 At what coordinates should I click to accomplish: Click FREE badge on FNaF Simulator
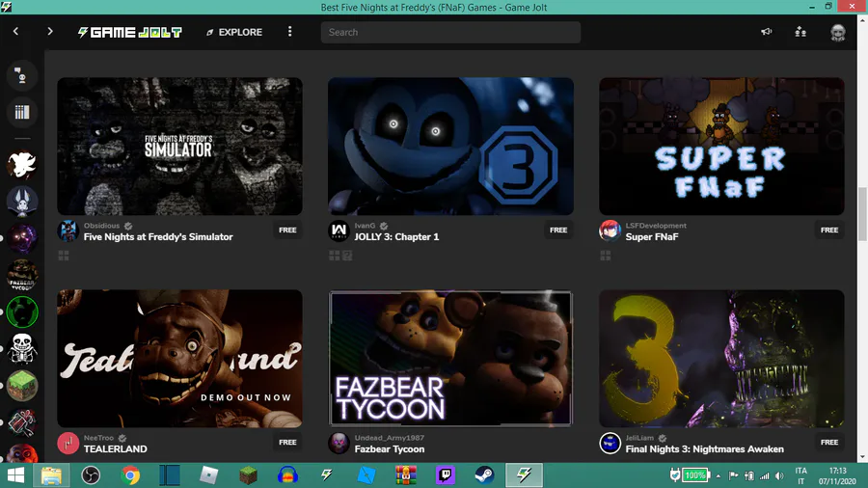(x=287, y=230)
